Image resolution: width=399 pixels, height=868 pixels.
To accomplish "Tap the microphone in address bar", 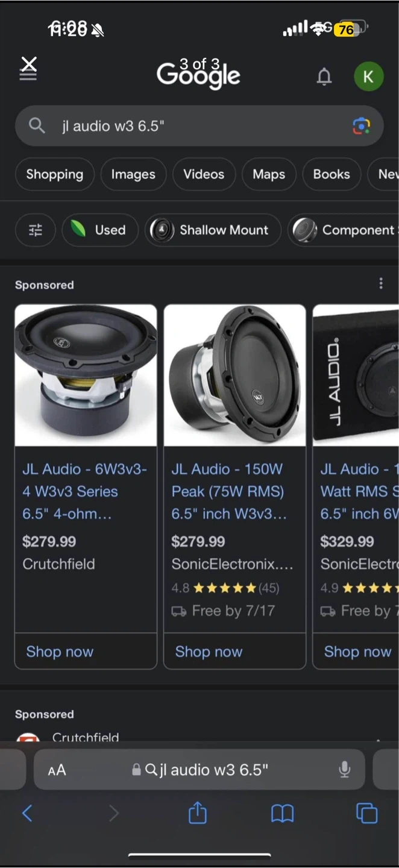I will click(345, 770).
